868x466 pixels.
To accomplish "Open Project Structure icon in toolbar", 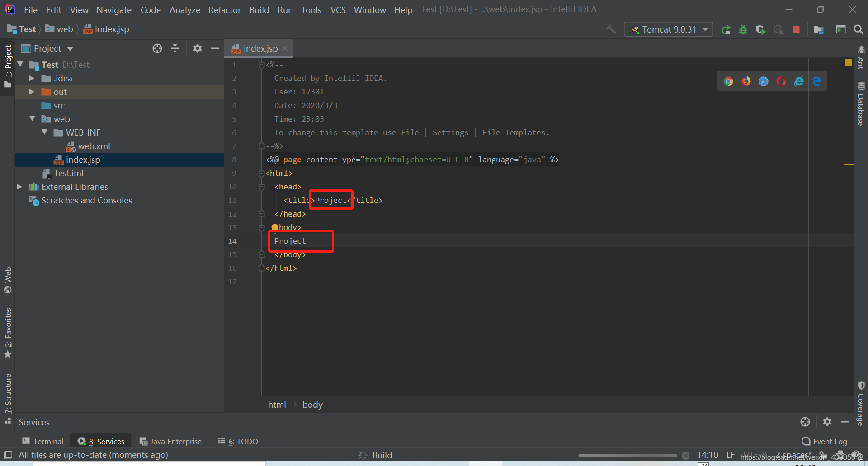I will pyautogui.click(x=819, y=30).
